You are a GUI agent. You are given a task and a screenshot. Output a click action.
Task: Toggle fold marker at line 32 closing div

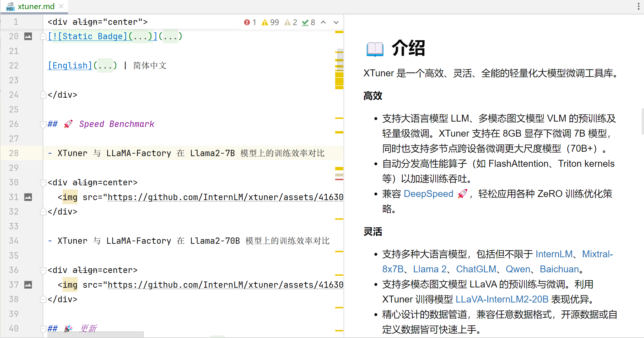43,212
